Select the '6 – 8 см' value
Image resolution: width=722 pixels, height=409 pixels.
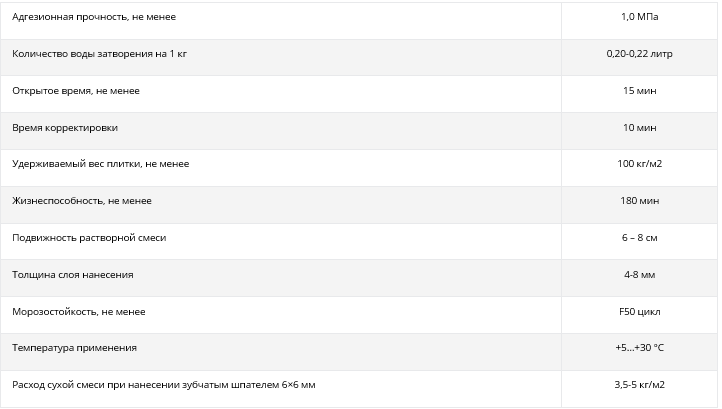click(x=639, y=238)
